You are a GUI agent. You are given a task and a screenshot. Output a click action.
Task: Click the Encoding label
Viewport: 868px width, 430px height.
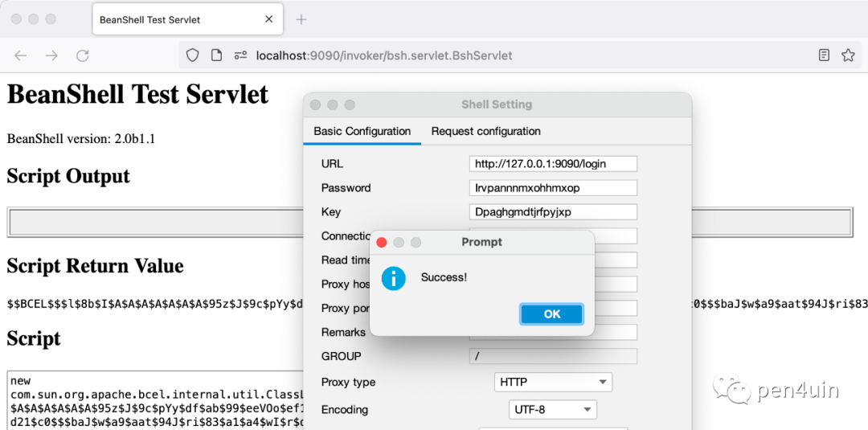click(x=344, y=410)
